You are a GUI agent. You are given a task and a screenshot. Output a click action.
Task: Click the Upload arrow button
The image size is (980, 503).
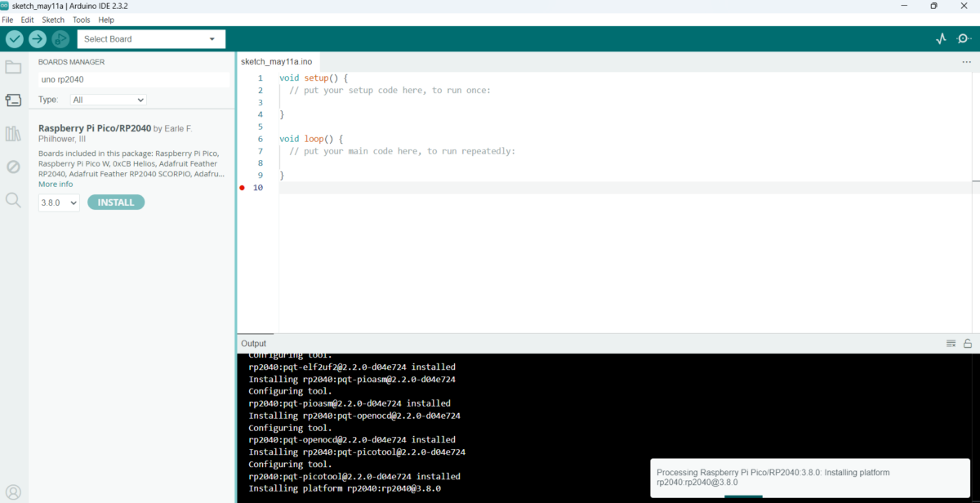pyautogui.click(x=38, y=39)
